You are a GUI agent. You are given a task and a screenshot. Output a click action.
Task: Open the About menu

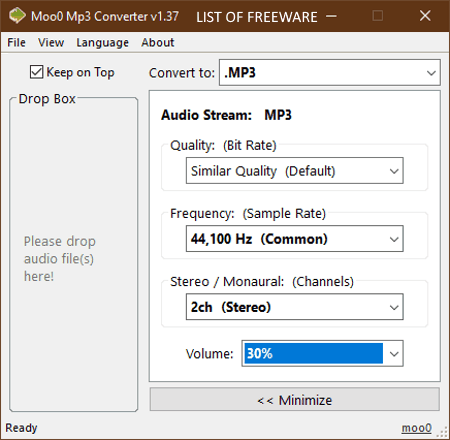157,42
